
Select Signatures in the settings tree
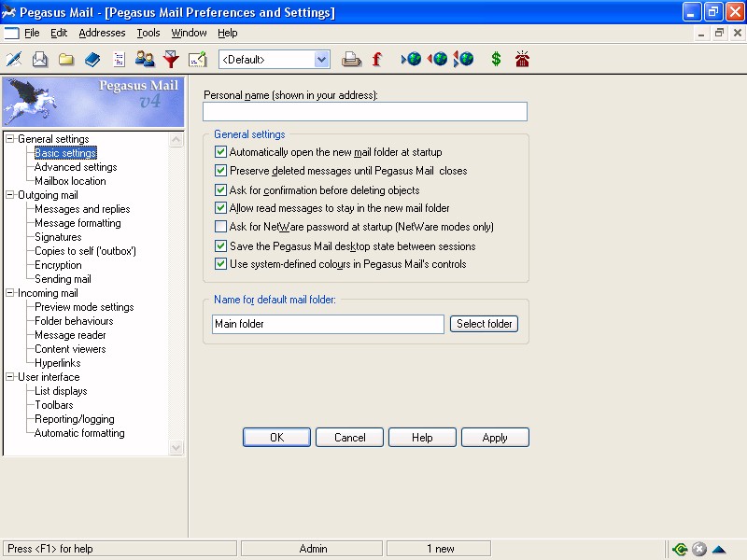[x=58, y=237]
